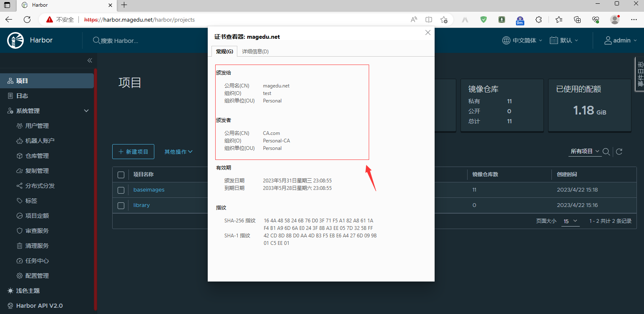Open the 所有项目 filter dropdown
The width and height of the screenshot is (644, 314).
[x=585, y=152]
